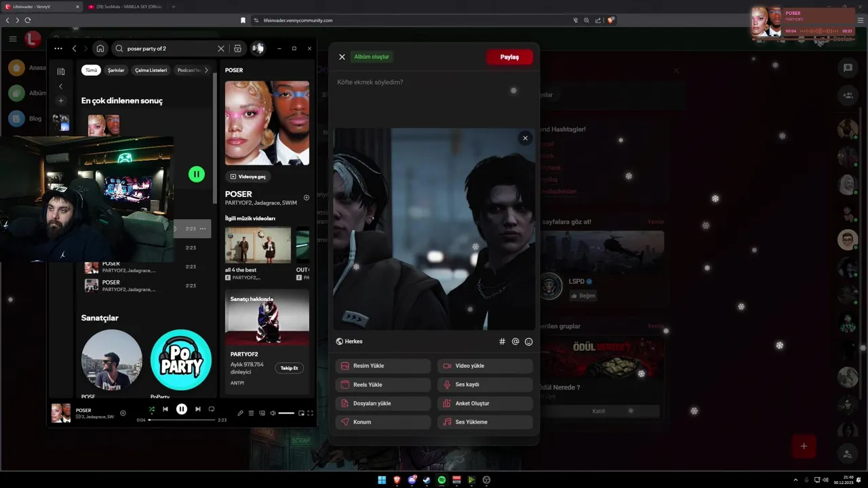
Task: Open the lyrics microphone icon
Action: pos(240,413)
